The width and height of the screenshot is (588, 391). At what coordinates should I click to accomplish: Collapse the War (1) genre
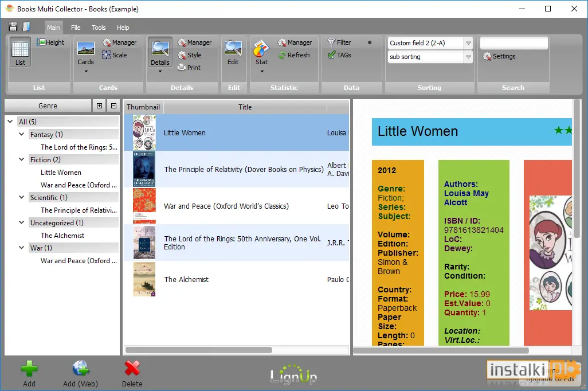(21, 247)
